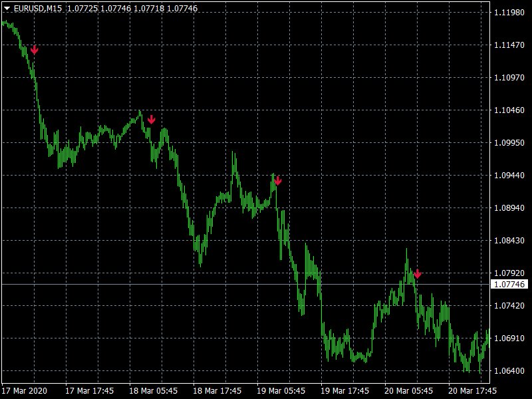Click the 1.11470 price scale label
Viewport: 532px width, 399px height.
pos(509,45)
